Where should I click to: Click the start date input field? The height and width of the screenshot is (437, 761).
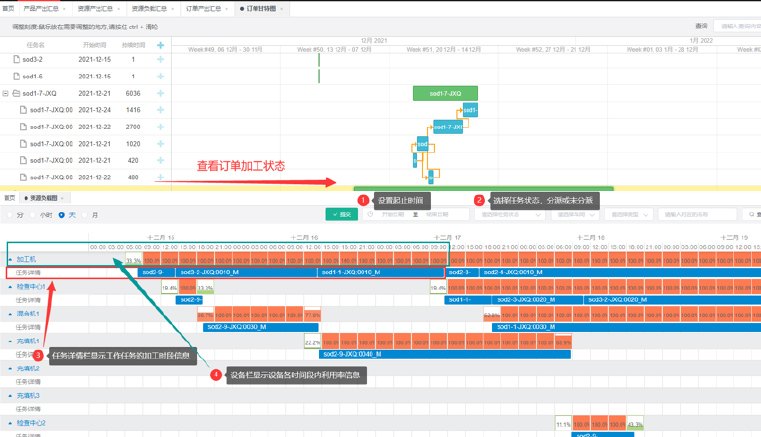pos(393,214)
